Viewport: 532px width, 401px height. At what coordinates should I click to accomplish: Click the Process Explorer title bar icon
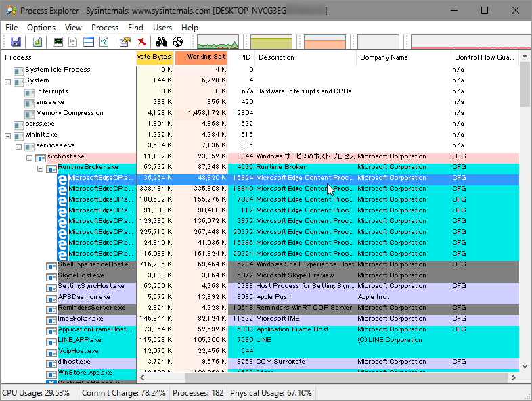[12, 10]
